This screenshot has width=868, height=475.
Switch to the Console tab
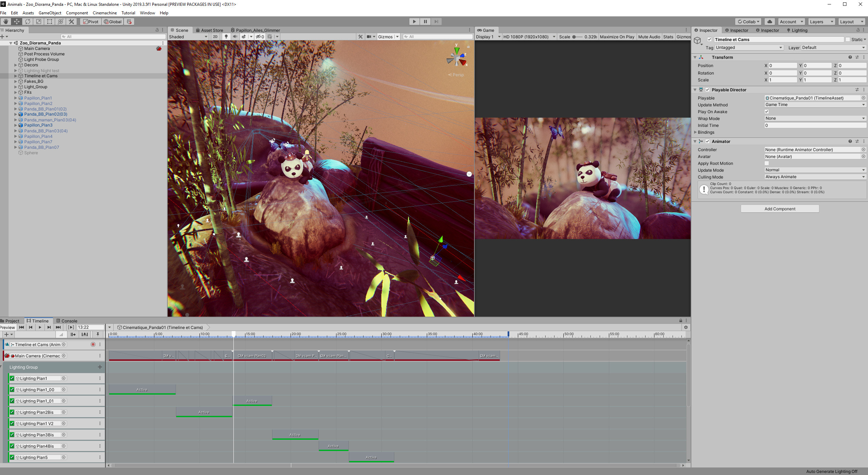coord(67,321)
